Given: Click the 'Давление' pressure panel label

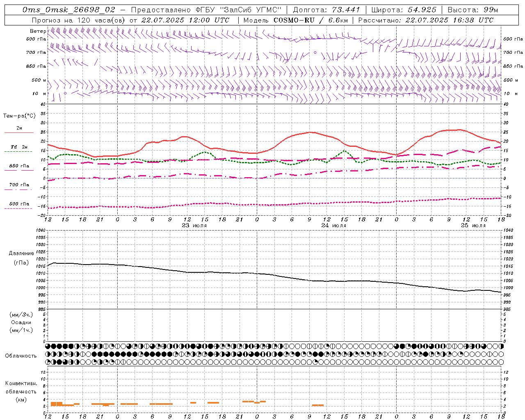Looking at the screenshot, I should pos(21,253).
